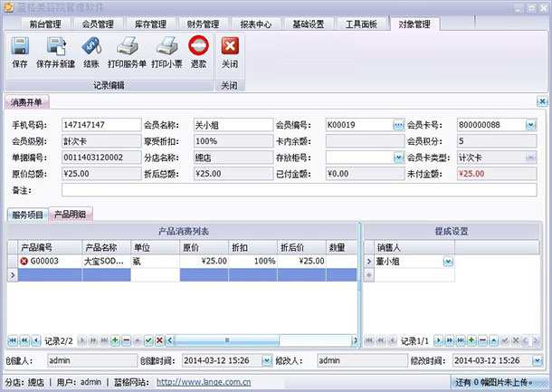Delete record with red minus in product navigator
This screenshot has height=392, width=552.
(127, 340)
